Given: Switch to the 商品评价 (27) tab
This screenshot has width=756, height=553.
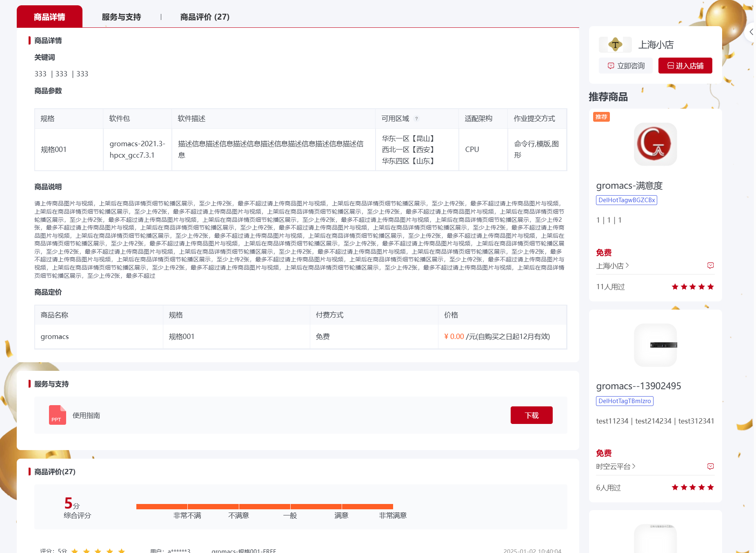Looking at the screenshot, I should click(205, 17).
